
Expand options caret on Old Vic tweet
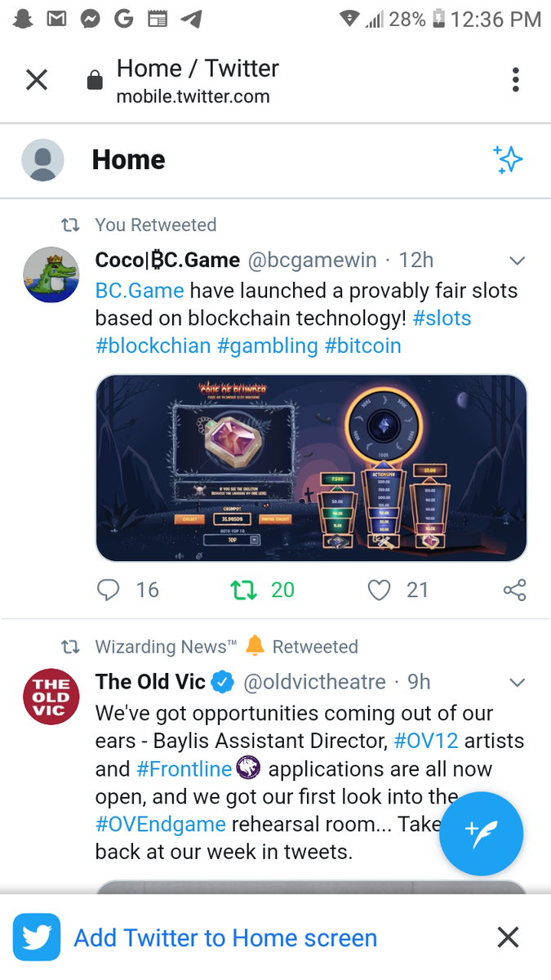(517, 682)
